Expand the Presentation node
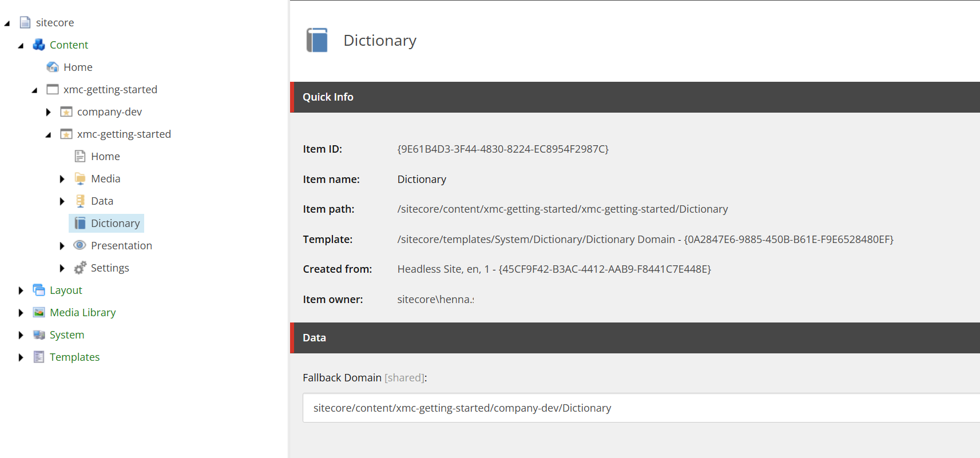The width and height of the screenshot is (980, 458). [62, 246]
